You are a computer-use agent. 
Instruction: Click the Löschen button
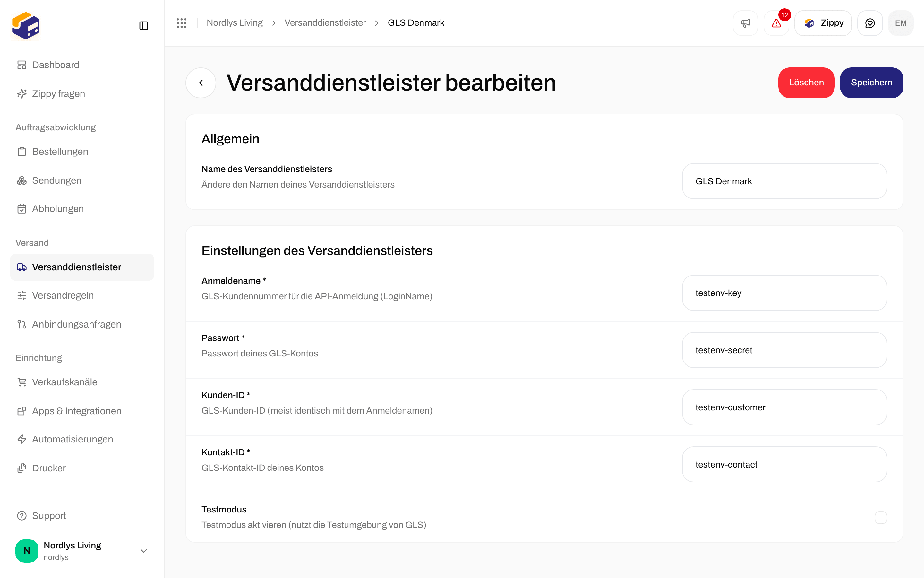tap(806, 83)
